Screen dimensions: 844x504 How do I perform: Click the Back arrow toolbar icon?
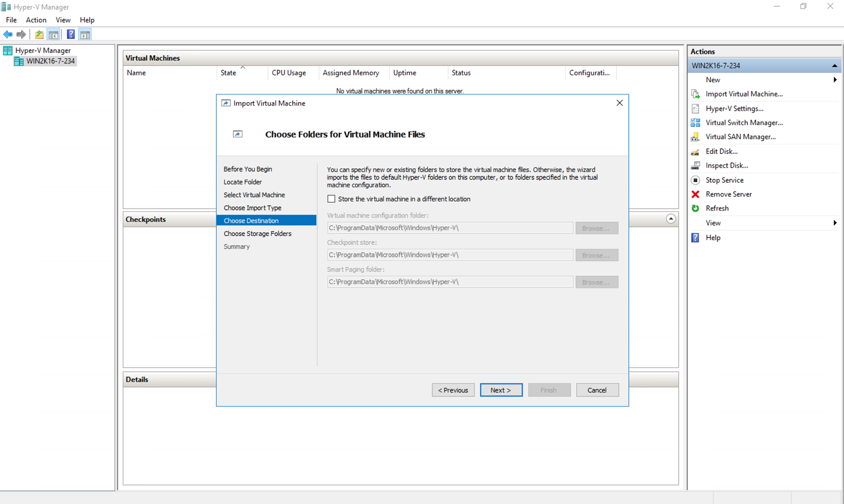click(8, 35)
